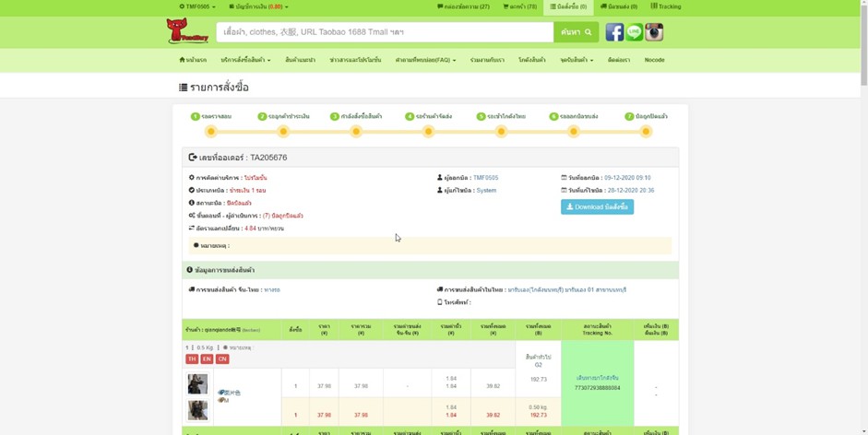868x435 pixels.
Task: Click the home icon menu item
Action: pyautogui.click(x=193, y=60)
